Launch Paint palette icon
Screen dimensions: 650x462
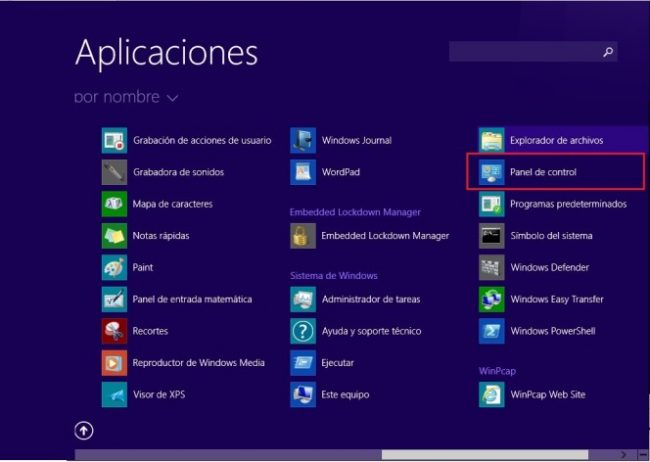click(114, 267)
